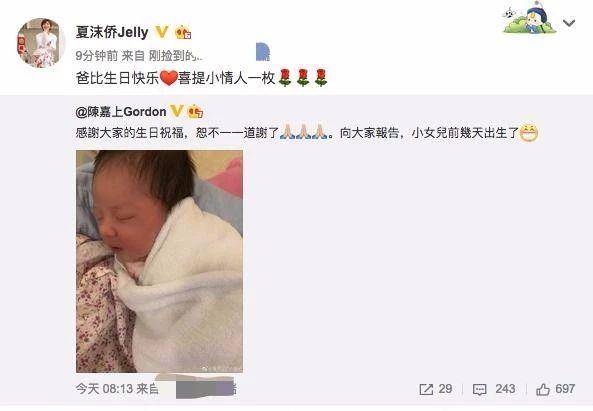
Task: Open the @陳嘉上Gordon profile link
Action: (x=121, y=112)
